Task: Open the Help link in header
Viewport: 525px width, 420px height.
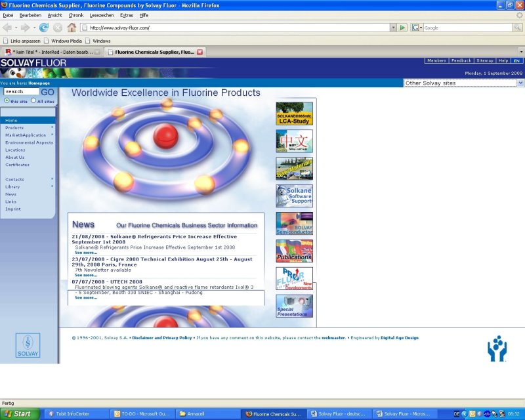Action: tap(503, 60)
